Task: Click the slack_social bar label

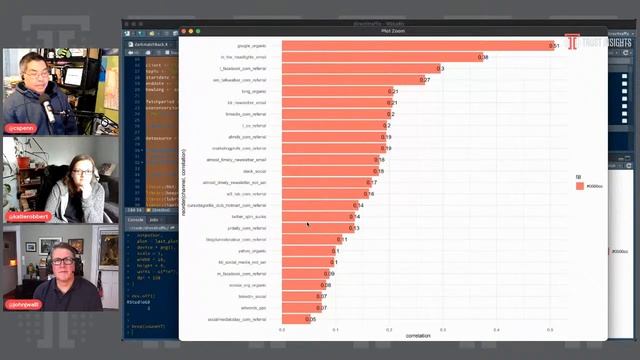Action: [x=254, y=171]
